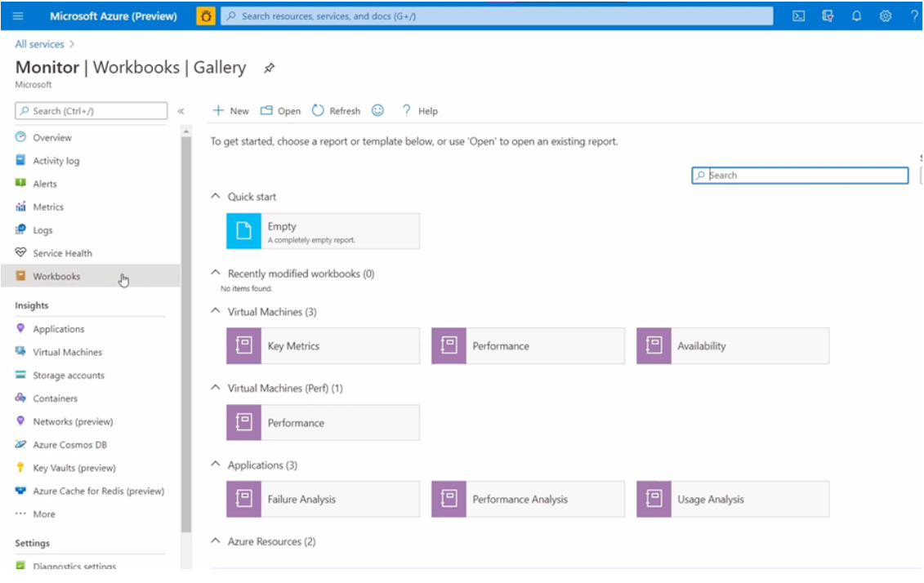924x583 pixels.
Task: Open directory and subscription filter icon
Action: click(x=828, y=16)
